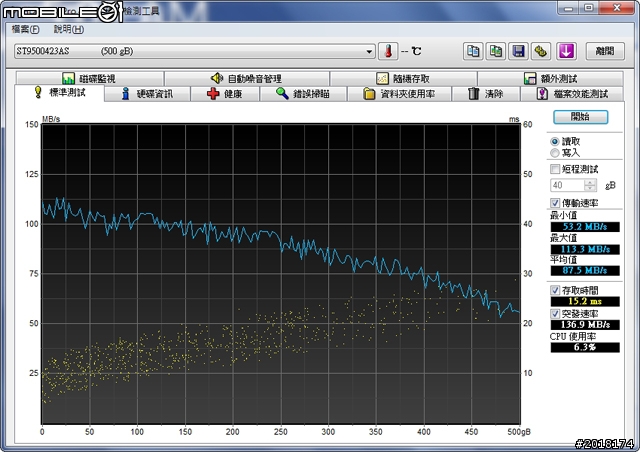Toggle the 傳輸速率 checkbox

(x=555, y=203)
